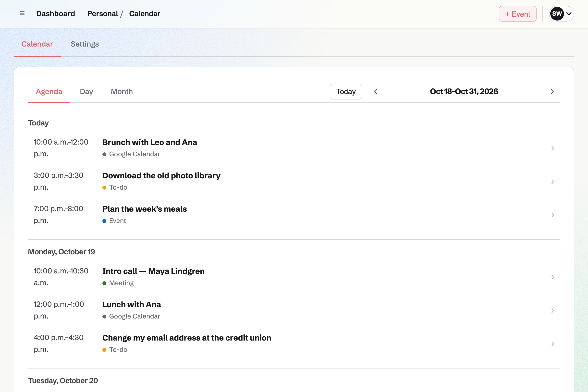Expand Brunch with Leo and Ana chevron

(553, 148)
